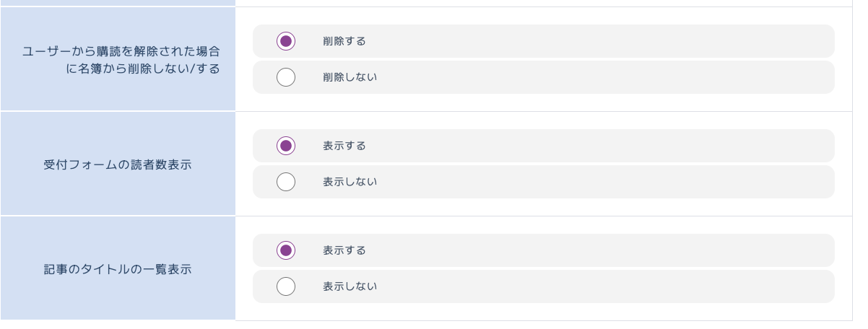Click gray 表示しない row in 記事のタイトルの一覧表示

click(578, 286)
